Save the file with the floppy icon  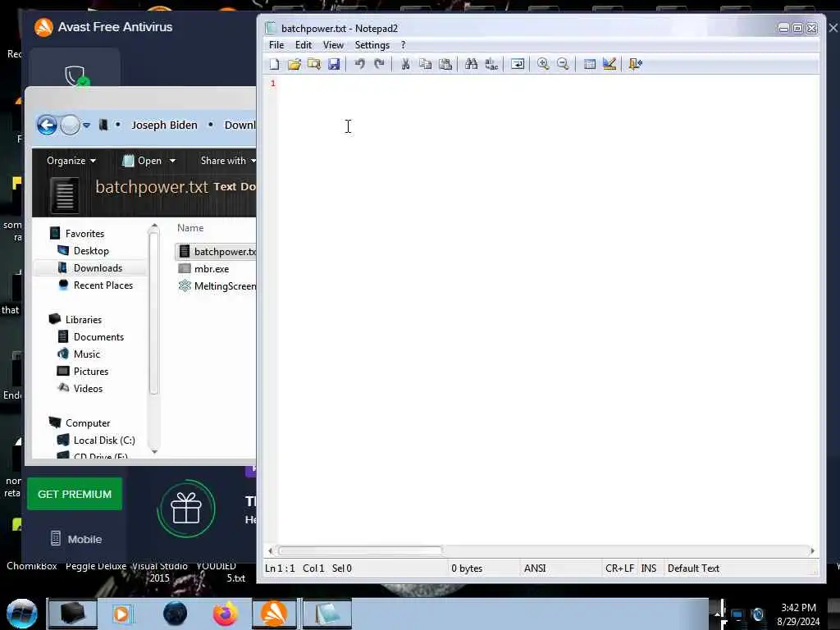[x=334, y=64]
